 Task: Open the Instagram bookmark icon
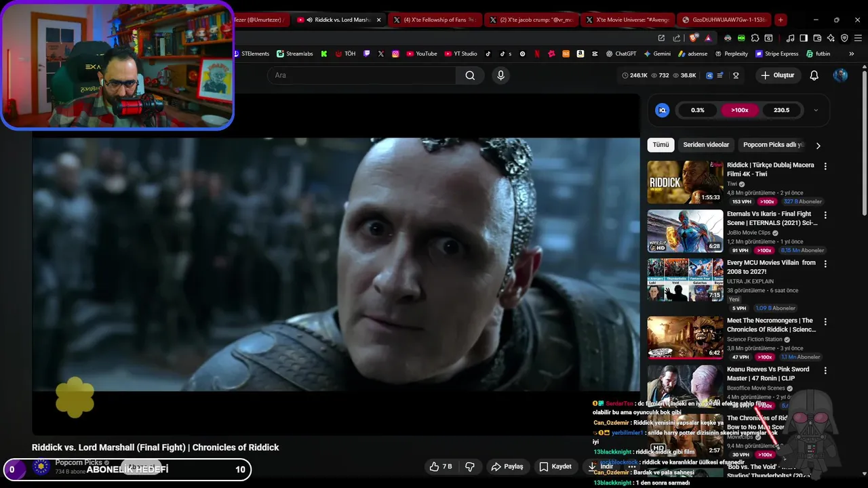pyautogui.click(x=395, y=54)
